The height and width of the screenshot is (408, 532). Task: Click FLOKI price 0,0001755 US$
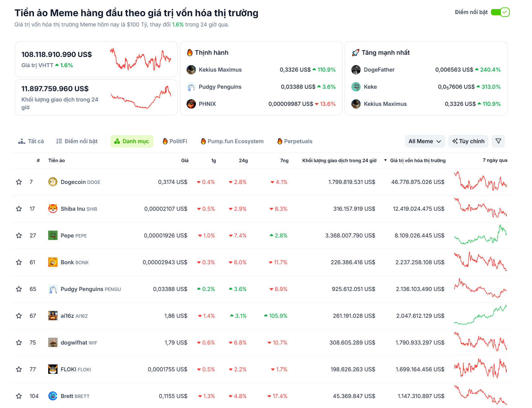168,369
